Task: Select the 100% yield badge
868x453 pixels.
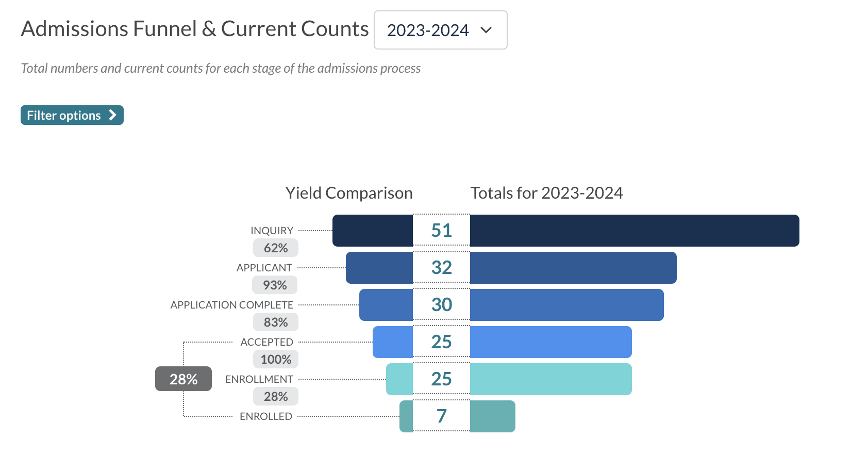Action: (276, 360)
